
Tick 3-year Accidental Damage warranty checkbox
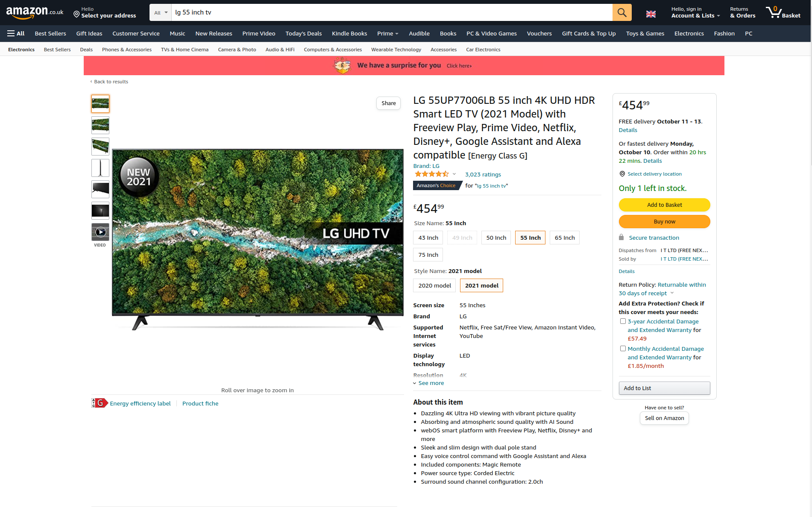pyautogui.click(x=623, y=321)
